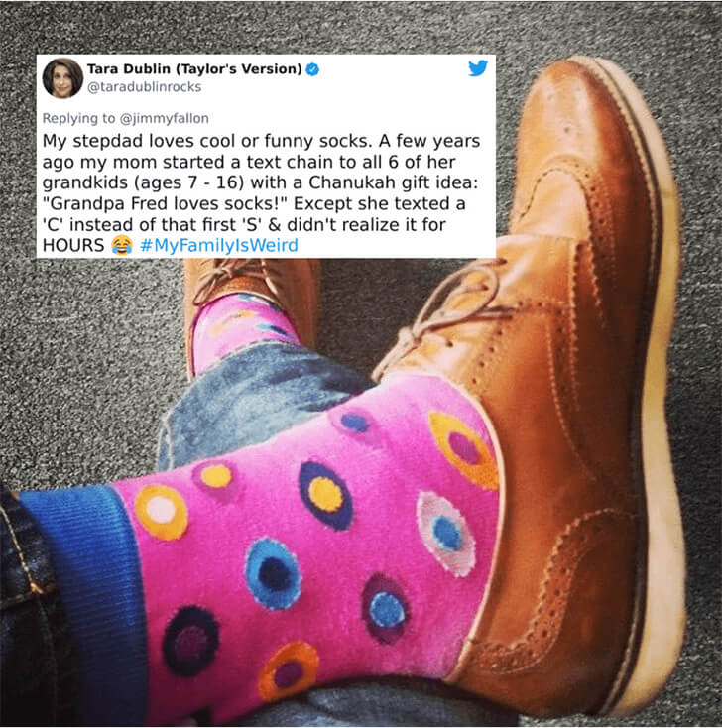Click the blue denim jeans cuff
Image resolution: width=722 pixels, height=728 pixels.
click(260, 404)
